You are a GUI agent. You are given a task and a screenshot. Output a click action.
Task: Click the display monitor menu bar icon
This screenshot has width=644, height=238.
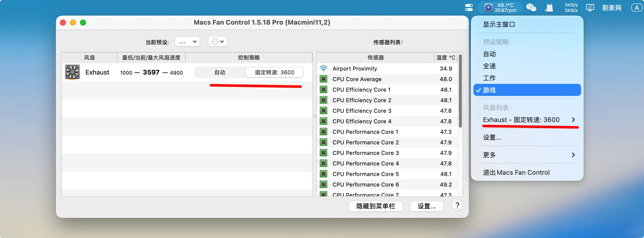[590, 8]
